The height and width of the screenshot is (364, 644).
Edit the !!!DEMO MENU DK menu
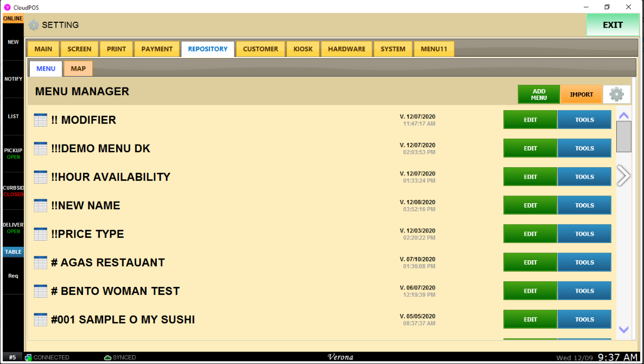[530, 148]
